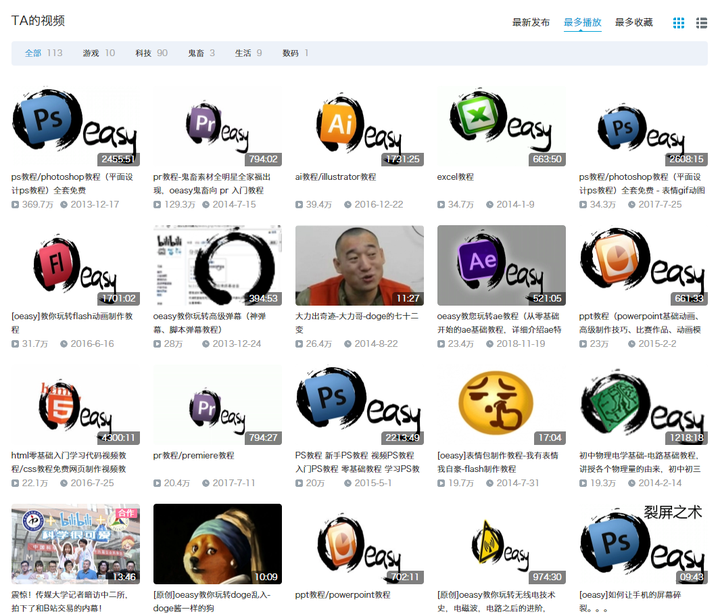720x614 pixels.
Task: Open the Ai easy thumbnail 1731:25
Action: click(360, 126)
